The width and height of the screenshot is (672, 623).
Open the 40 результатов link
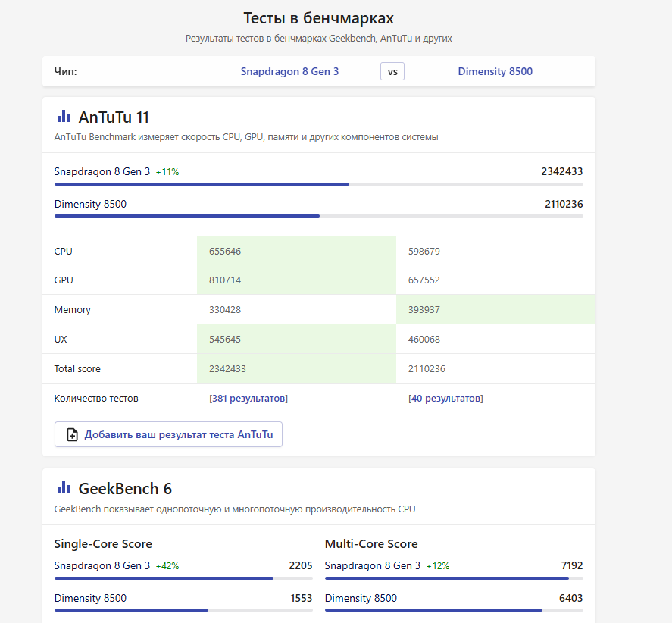coord(445,399)
